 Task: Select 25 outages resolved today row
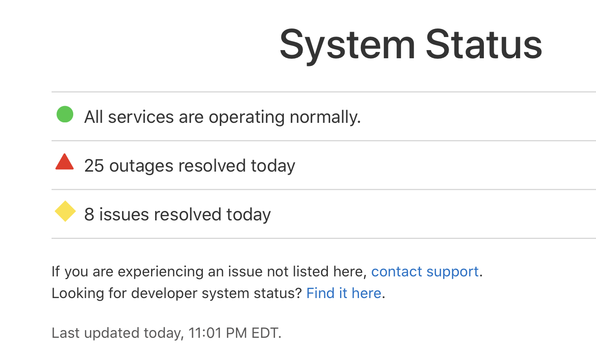[324, 165]
